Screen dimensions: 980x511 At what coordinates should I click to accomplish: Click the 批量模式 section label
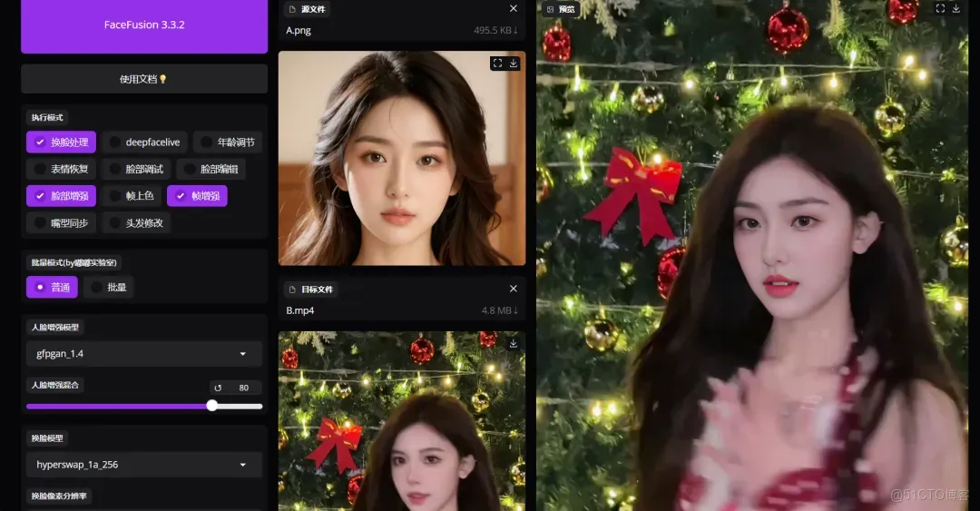coord(73,262)
